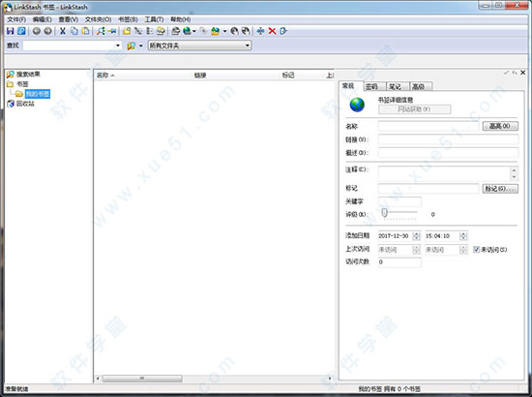Toggle the 未访问 checkbox
Image resolution: width=532 pixels, height=397 pixels.
click(x=476, y=250)
